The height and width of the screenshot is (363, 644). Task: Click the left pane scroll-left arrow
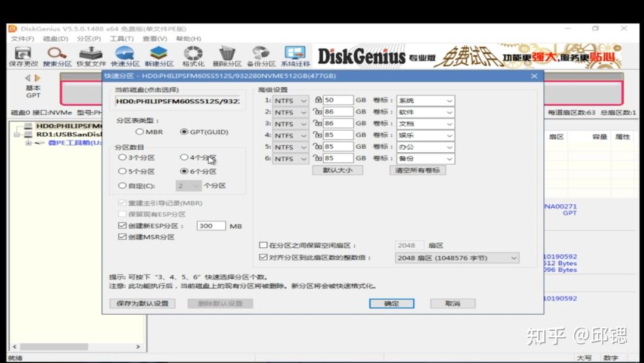coord(15,346)
